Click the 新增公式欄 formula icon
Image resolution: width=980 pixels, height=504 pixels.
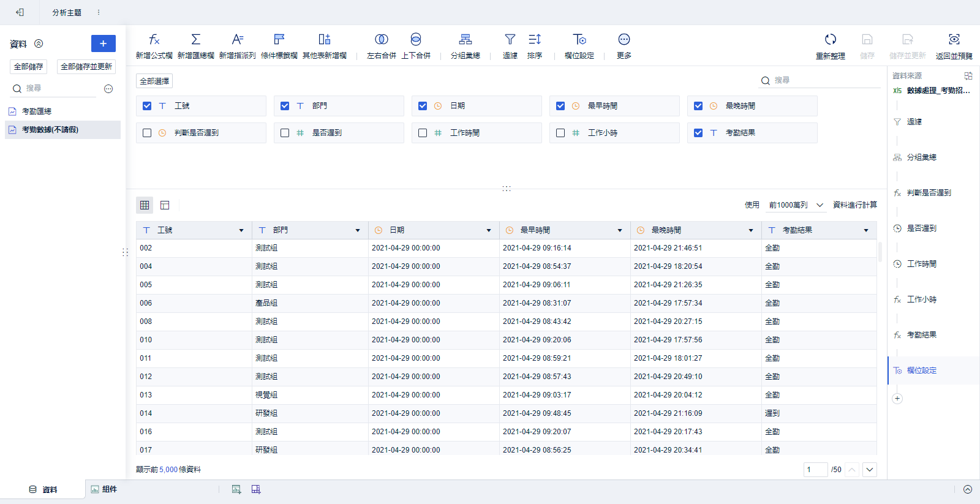tap(154, 40)
